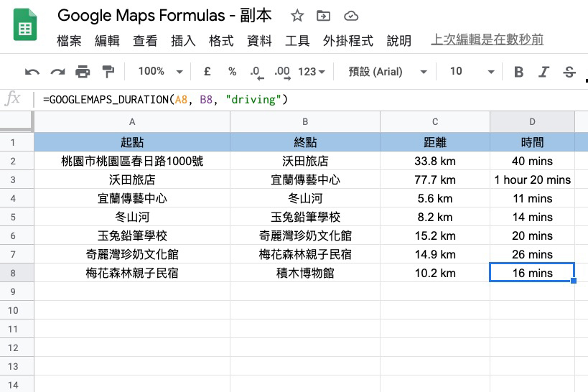Select column A header
This screenshot has width=588, height=392.
click(x=132, y=122)
